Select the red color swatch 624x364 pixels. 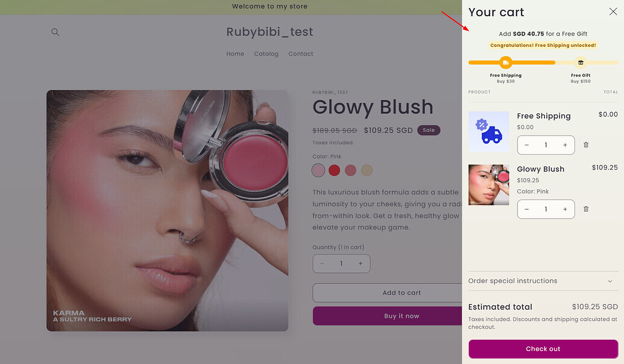point(335,171)
